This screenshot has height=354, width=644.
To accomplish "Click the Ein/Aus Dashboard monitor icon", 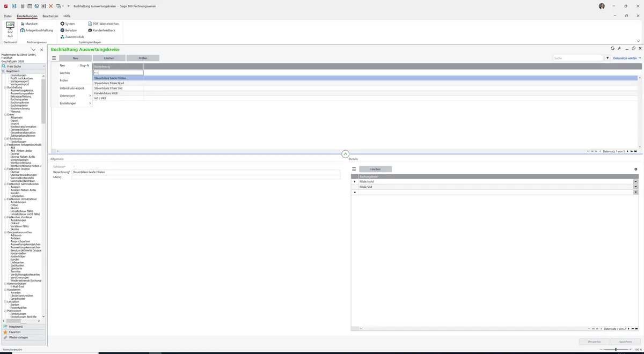I will click(x=10, y=25).
